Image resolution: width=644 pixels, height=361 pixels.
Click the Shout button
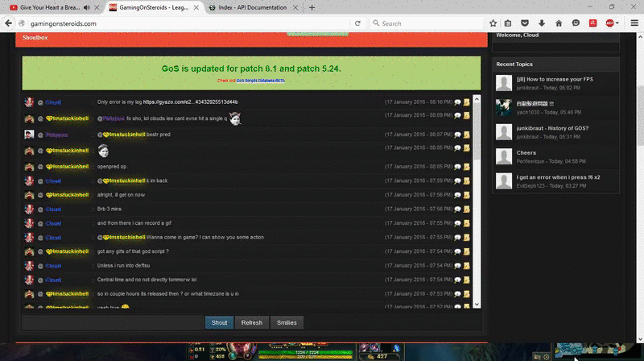tap(219, 323)
